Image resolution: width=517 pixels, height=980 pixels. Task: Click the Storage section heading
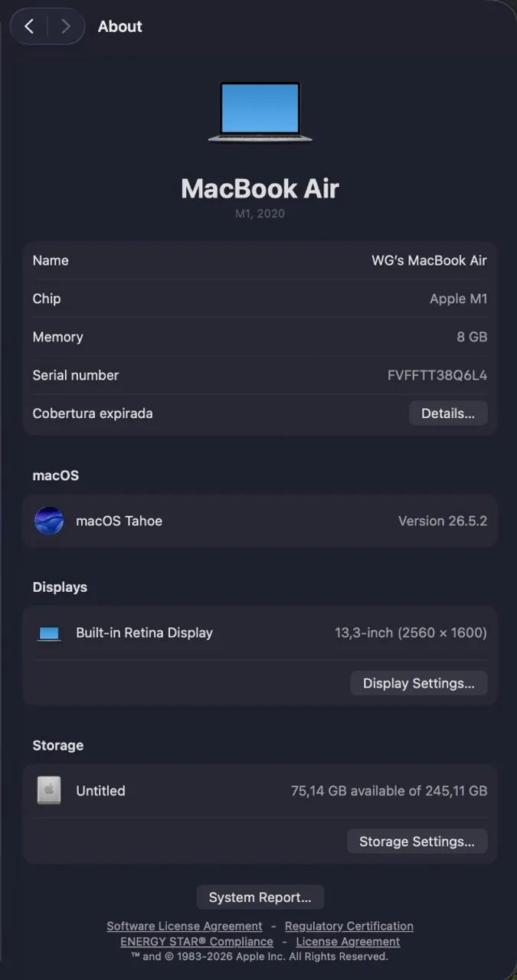coord(58,746)
